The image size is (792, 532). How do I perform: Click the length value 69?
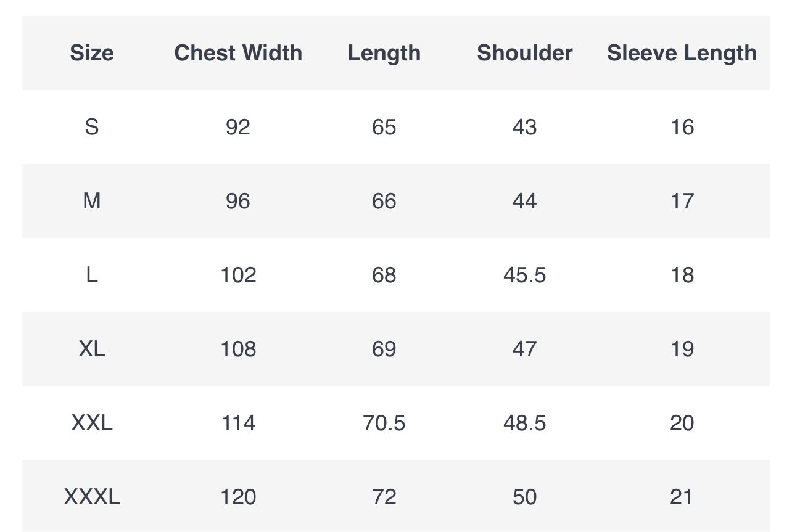[x=384, y=349]
